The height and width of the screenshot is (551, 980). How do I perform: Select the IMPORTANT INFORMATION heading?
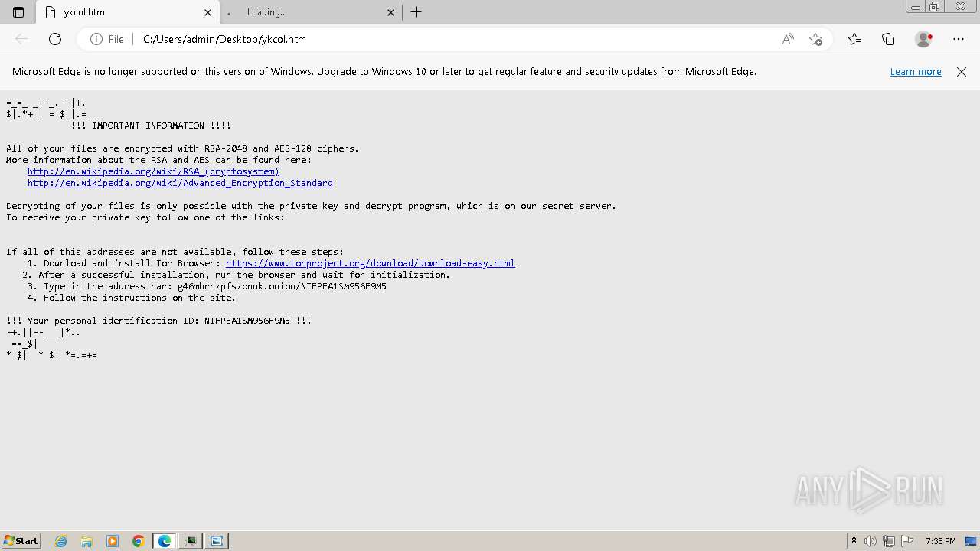(151, 126)
